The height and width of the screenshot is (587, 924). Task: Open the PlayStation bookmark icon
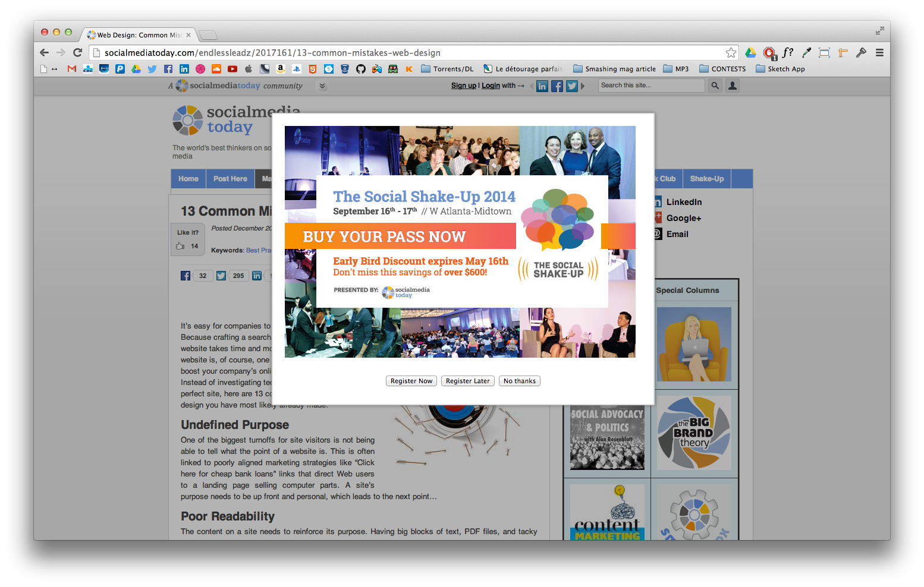297,69
